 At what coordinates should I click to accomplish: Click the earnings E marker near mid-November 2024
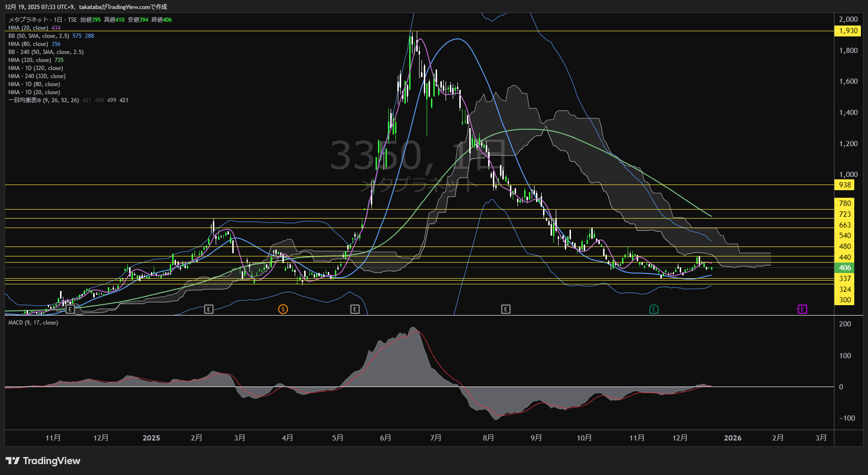click(70, 309)
